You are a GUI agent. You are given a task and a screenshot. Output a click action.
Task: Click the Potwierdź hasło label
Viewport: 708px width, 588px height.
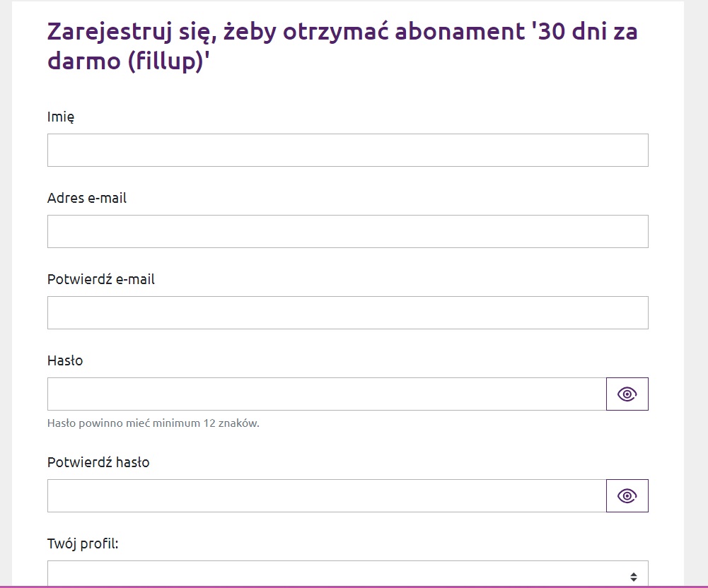pos(98,462)
